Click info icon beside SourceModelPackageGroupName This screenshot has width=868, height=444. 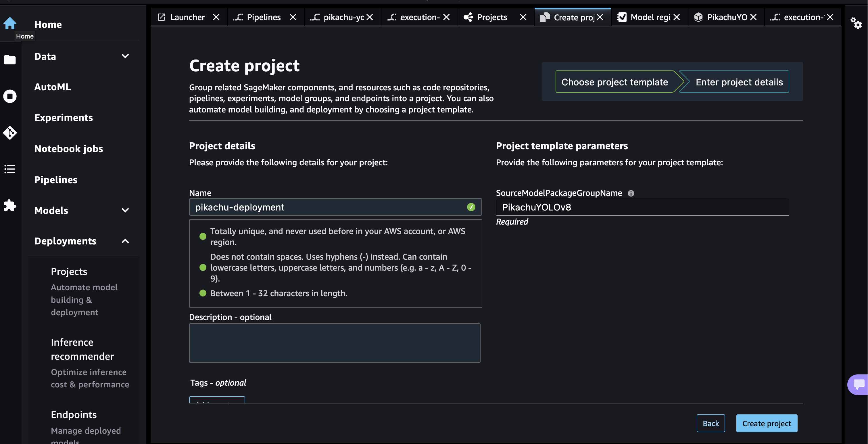click(631, 193)
